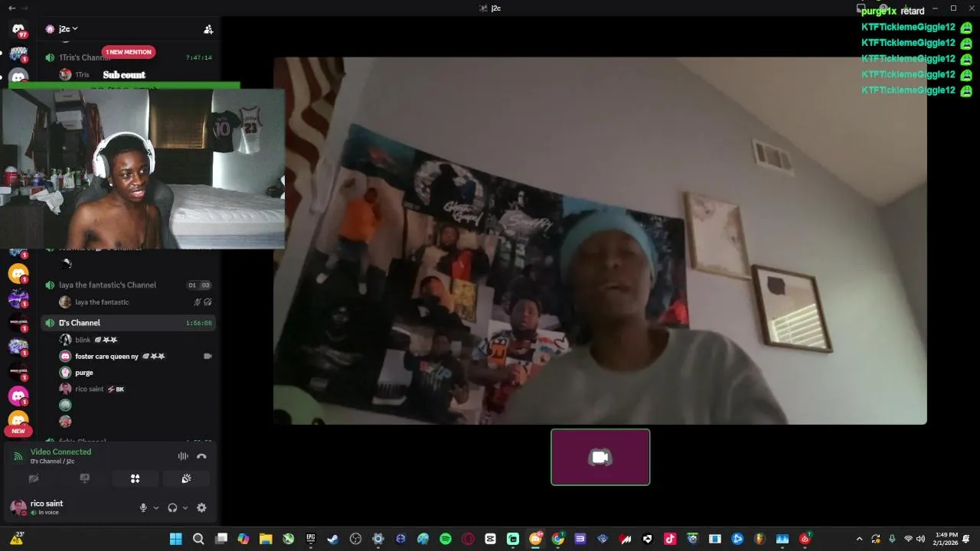Open D's Channel voice channel
Image resolution: width=980 pixels, height=551 pixels.
click(x=128, y=323)
